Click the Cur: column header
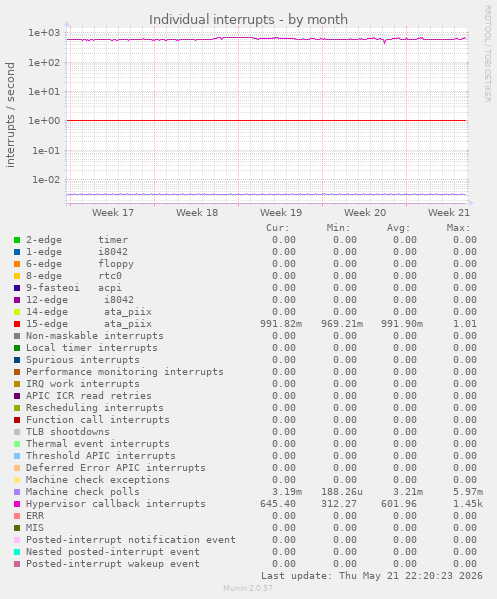The image size is (497, 599). tap(278, 228)
